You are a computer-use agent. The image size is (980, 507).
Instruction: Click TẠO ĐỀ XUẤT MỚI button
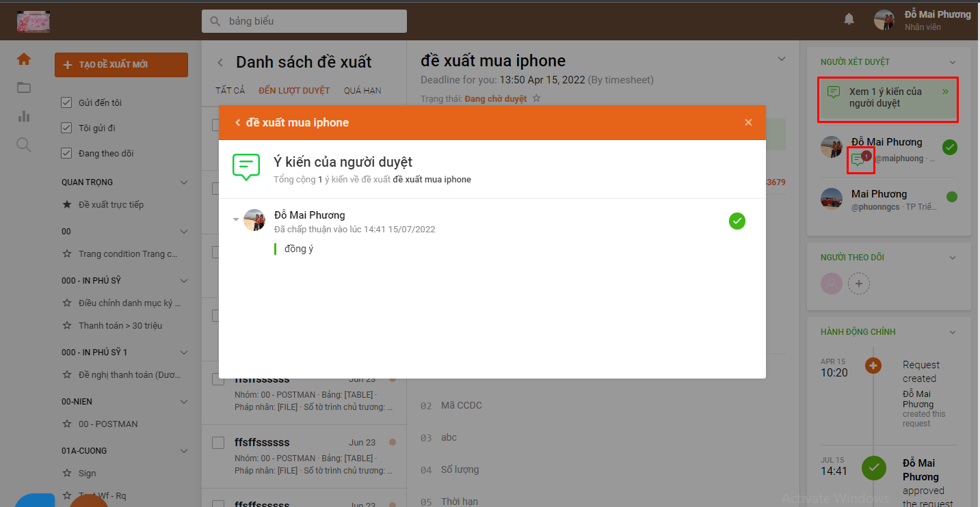[x=121, y=65]
